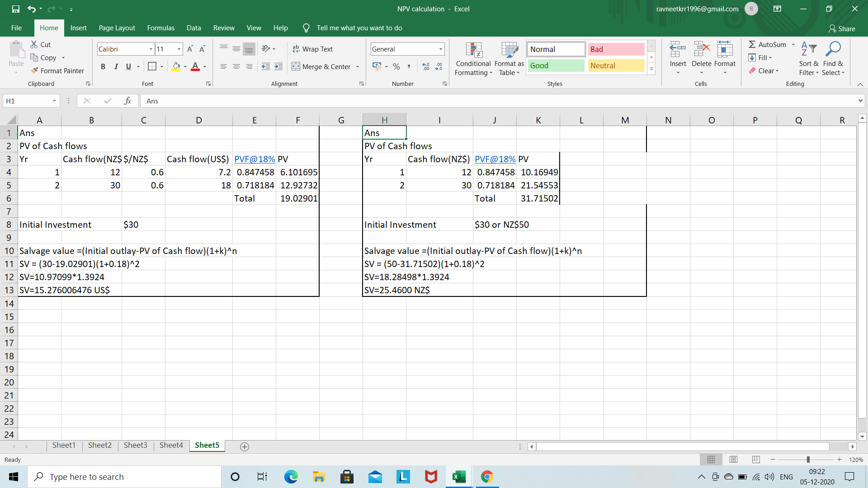Click the Decrease Font Size icon

coord(202,49)
